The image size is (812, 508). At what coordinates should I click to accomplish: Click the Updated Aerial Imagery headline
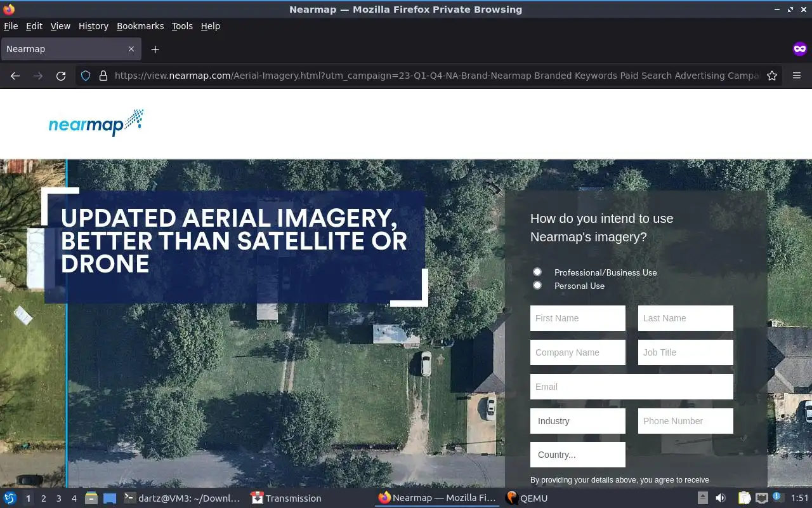point(234,241)
